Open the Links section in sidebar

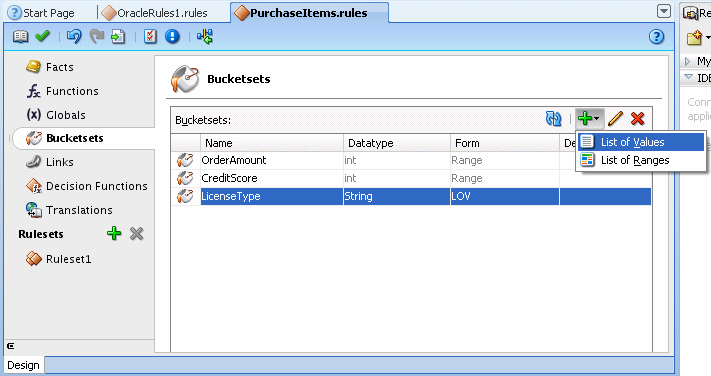pyautogui.click(x=50, y=162)
